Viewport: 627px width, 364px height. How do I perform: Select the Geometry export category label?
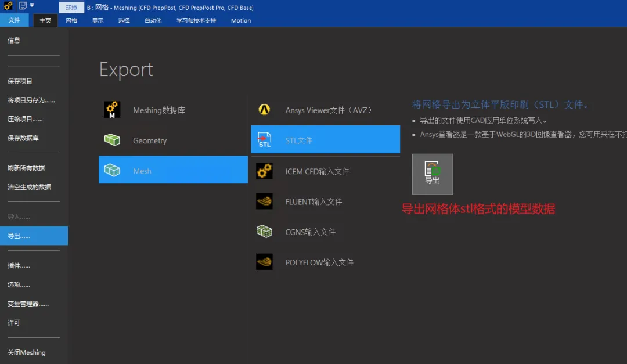pyautogui.click(x=150, y=141)
